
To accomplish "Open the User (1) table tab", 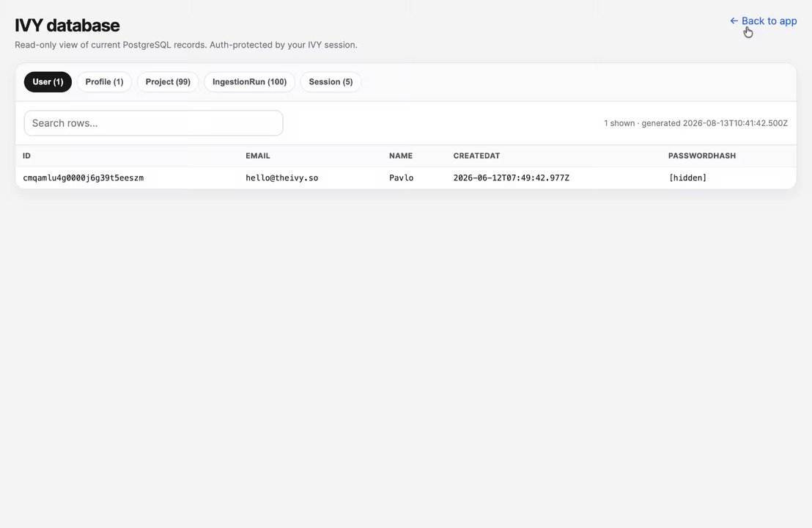I will 48,82.
